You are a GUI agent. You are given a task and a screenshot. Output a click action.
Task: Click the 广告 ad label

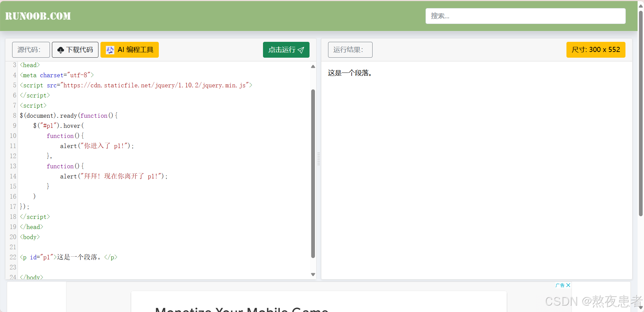pyautogui.click(x=560, y=285)
